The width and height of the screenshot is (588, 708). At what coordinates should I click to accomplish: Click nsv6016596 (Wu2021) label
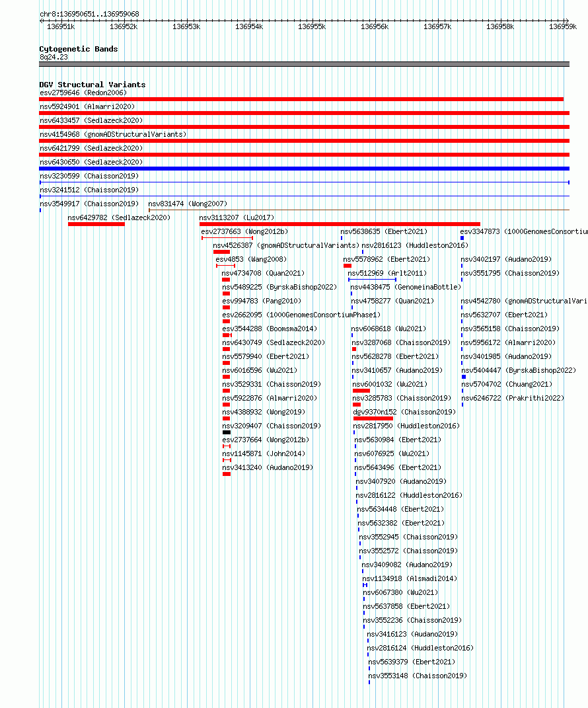260,370
